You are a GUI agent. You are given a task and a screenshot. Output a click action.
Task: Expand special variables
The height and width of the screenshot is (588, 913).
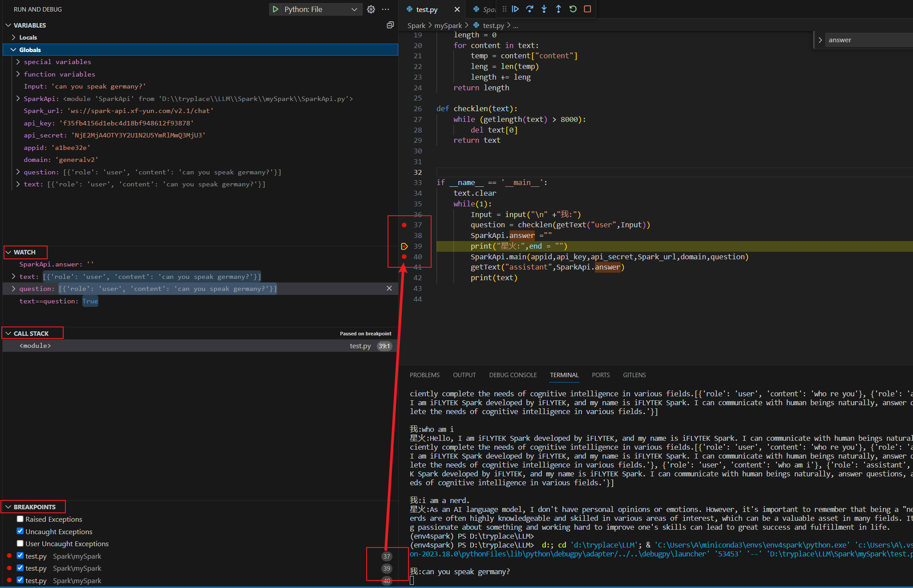pyautogui.click(x=18, y=62)
